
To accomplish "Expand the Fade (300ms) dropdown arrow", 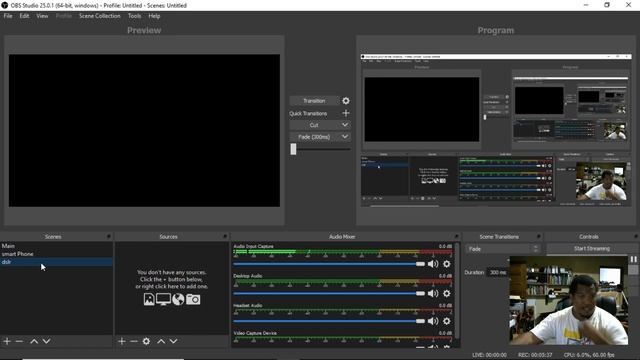I will [345, 137].
